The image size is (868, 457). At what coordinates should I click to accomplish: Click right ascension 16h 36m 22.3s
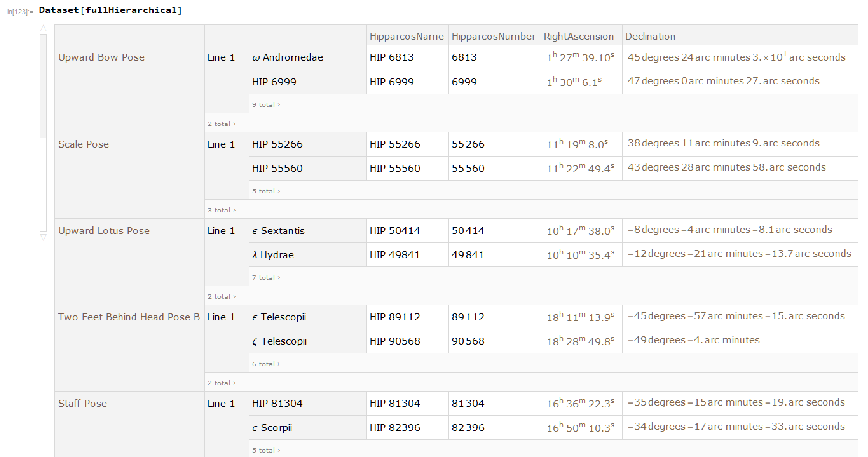(581, 403)
